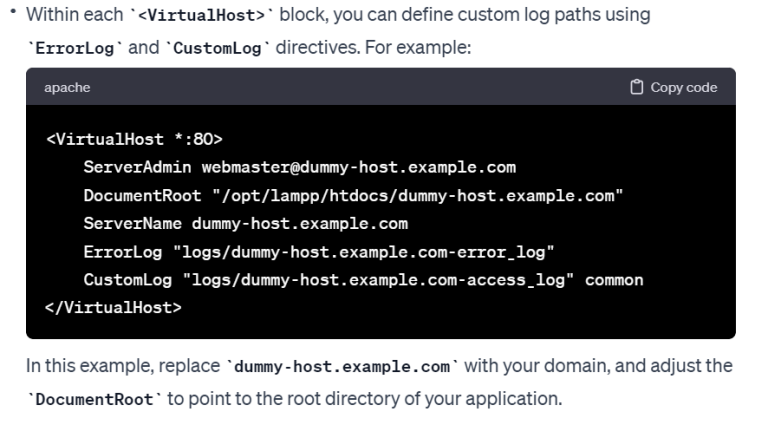Click the clipboard icon in code header
768x438 pixels.
[x=637, y=88]
